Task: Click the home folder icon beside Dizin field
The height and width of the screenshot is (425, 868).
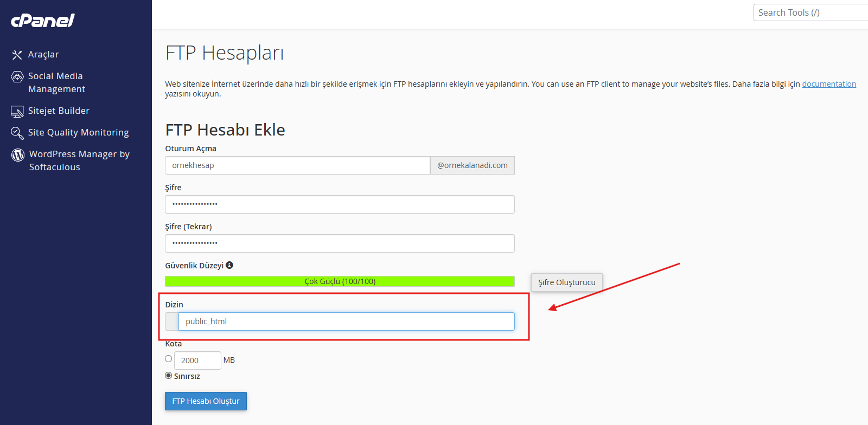Action: (x=172, y=321)
